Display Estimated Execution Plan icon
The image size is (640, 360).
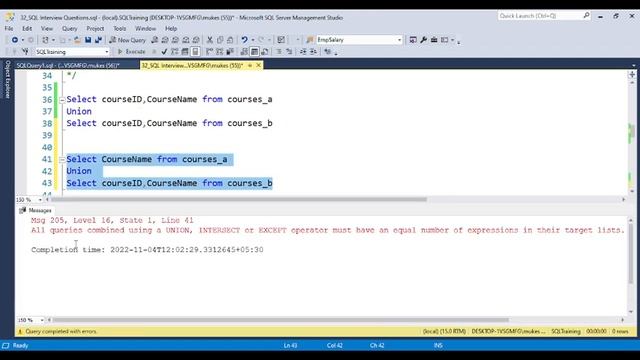click(174, 51)
